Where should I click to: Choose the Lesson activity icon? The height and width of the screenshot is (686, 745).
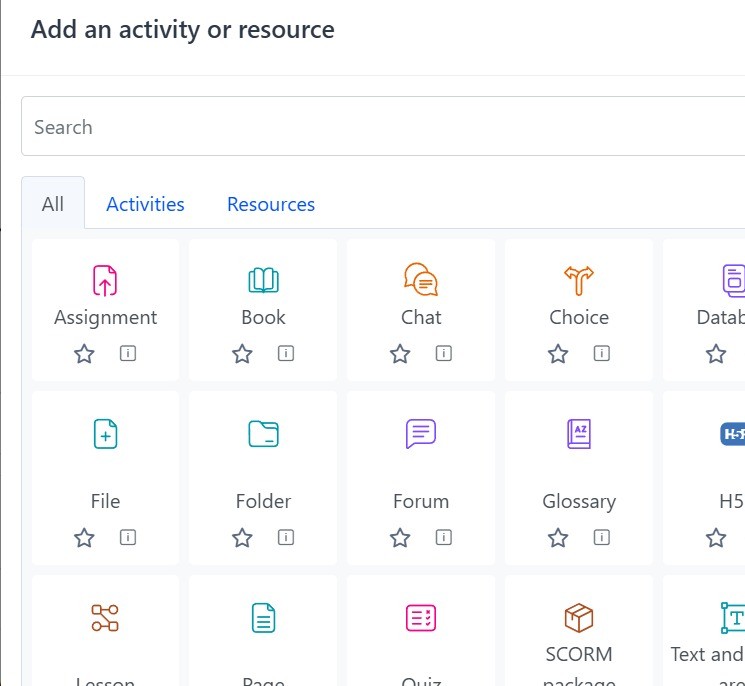(105, 618)
